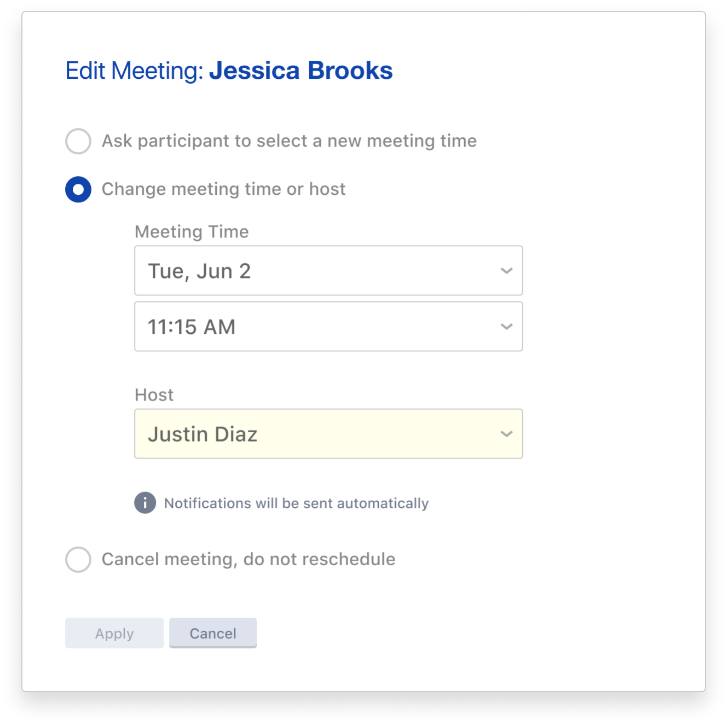This screenshot has width=728, height=725.
Task: Click the Meeting Time label
Action: 192,232
